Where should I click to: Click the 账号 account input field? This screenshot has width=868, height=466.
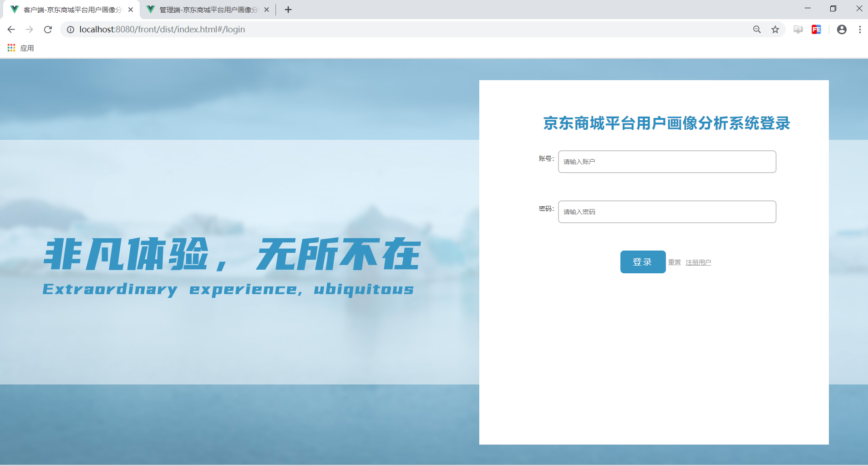667,162
